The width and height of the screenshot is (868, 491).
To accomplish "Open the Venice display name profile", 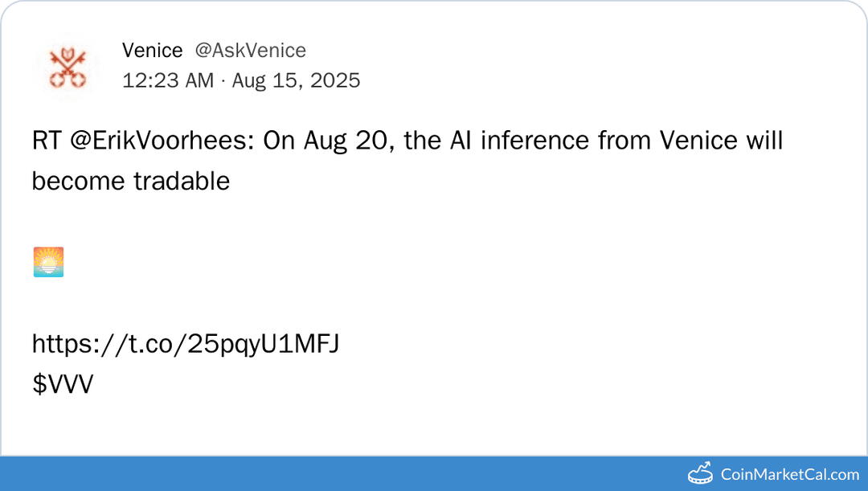I will click(152, 51).
